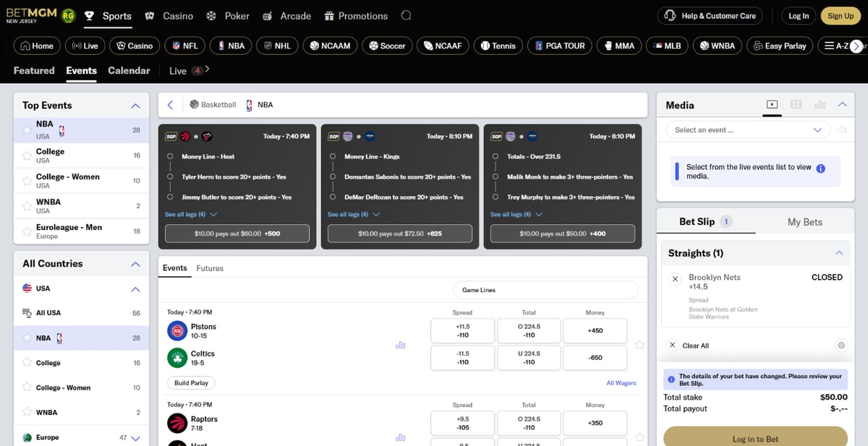
Task: Favorite College in All Countries list
Action: tap(27, 363)
